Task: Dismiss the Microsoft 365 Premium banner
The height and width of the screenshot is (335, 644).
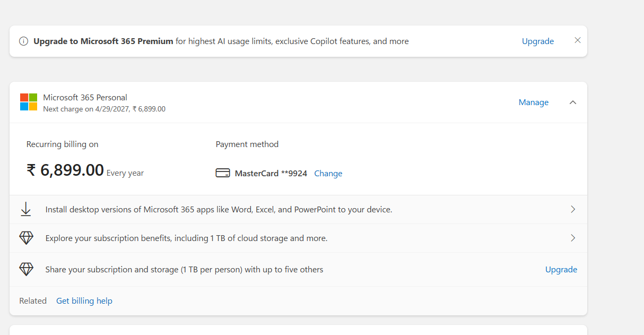Action: point(578,40)
